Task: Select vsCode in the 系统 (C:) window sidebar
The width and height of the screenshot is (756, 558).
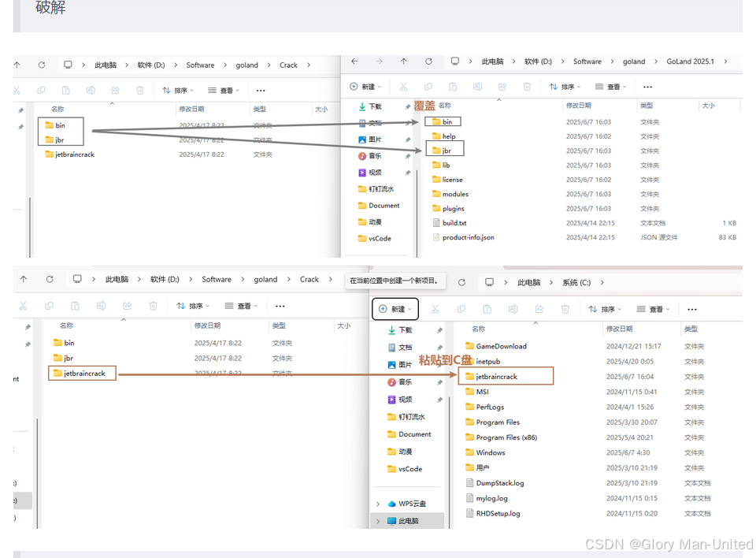Action: [x=405, y=469]
